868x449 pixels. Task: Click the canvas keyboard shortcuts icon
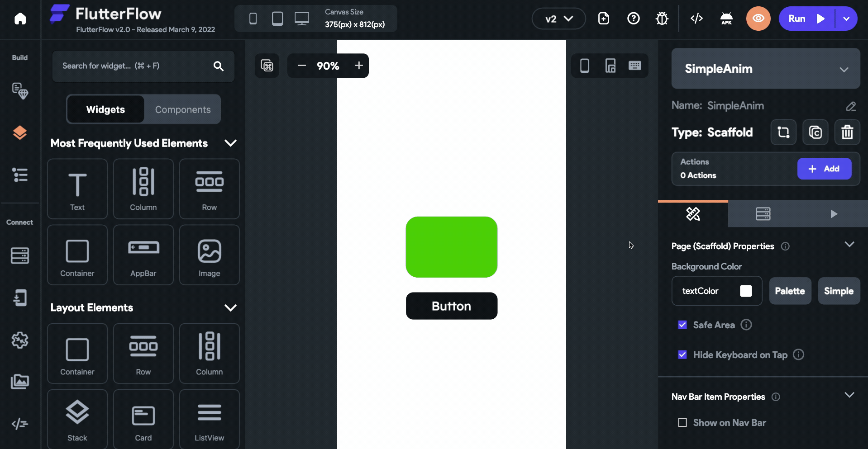point(267,66)
